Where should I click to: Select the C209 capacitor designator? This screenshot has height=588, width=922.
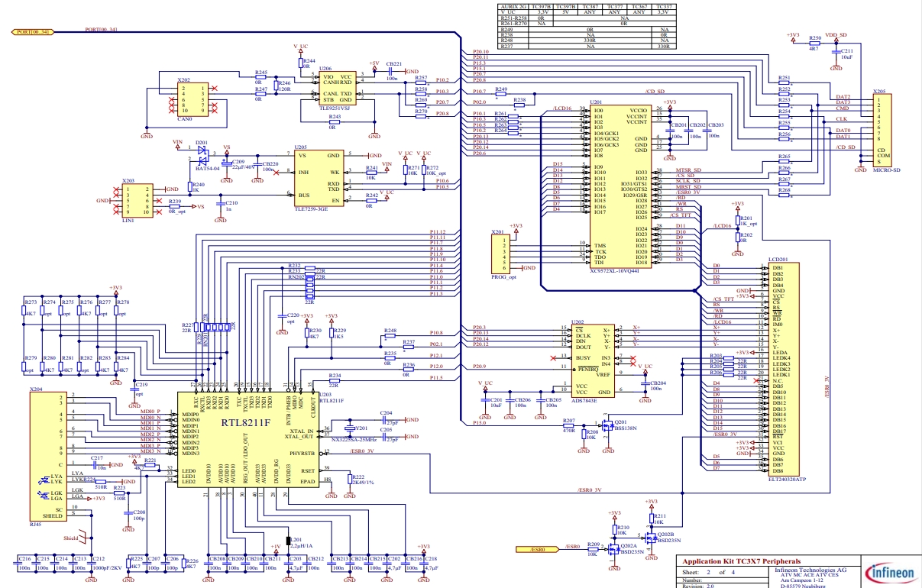tap(239, 162)
